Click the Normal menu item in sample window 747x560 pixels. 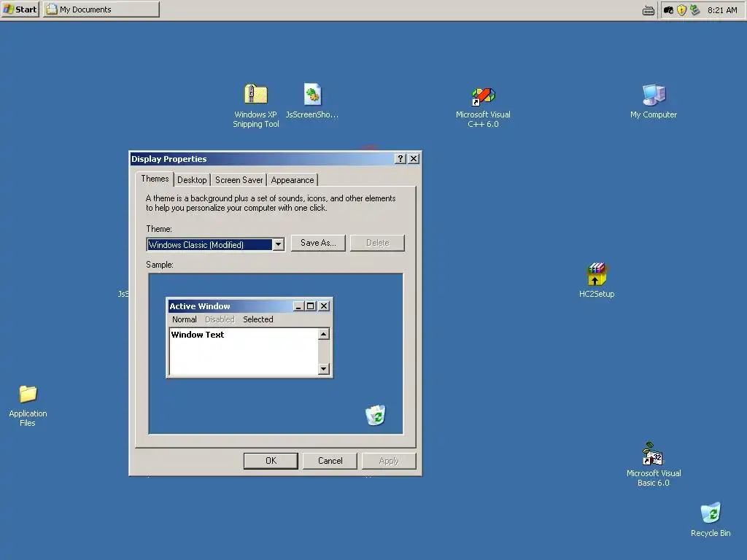point(185,319)
